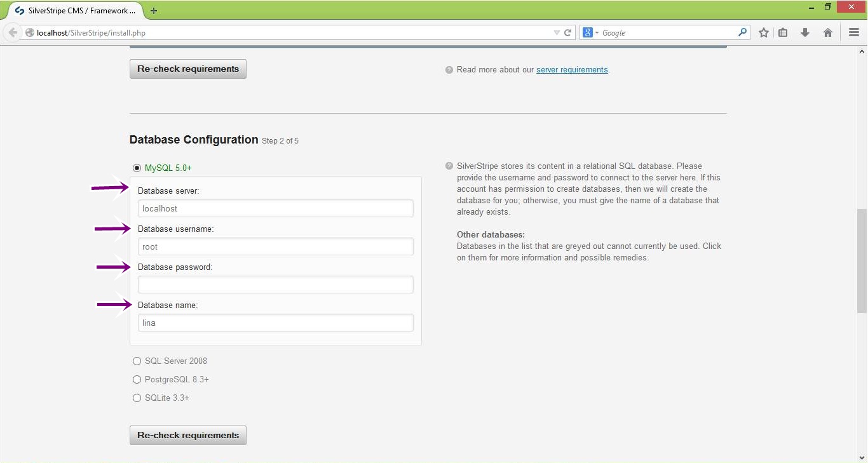Open a new browser tab
868x463 pixels.
point(154,11)
